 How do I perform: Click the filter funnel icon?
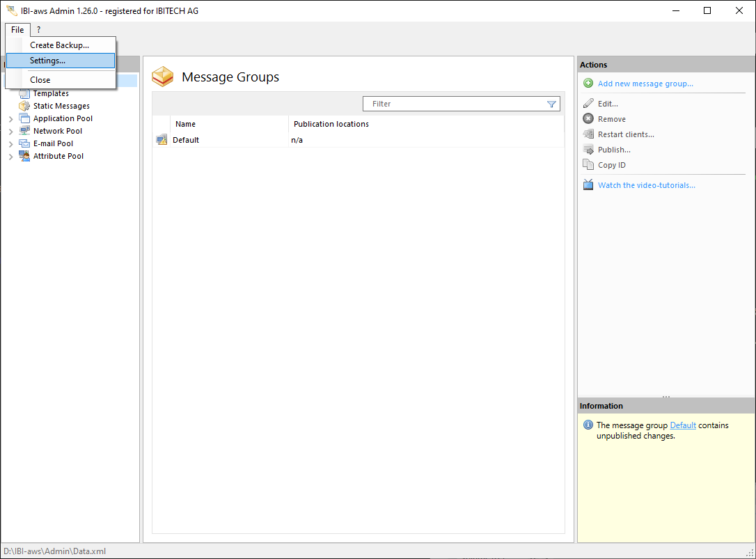[x=551, y=104]
